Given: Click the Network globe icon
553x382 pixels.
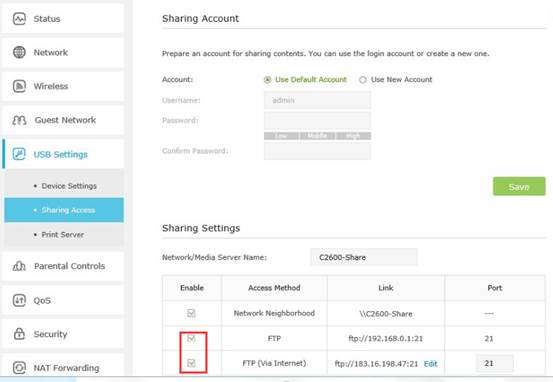Looking at the screenshot, I should pos(19,52).
